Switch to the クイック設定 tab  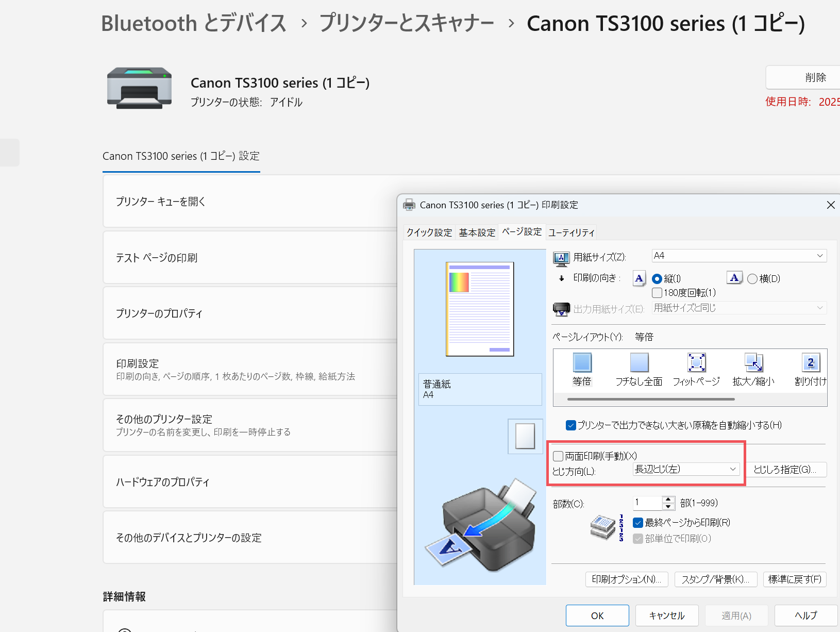(429, 232)
